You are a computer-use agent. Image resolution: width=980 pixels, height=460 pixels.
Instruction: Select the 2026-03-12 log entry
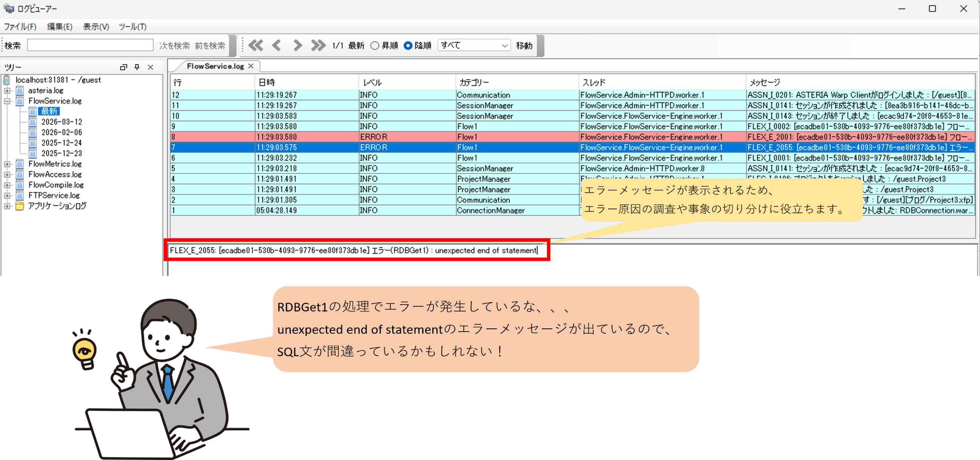61,122
